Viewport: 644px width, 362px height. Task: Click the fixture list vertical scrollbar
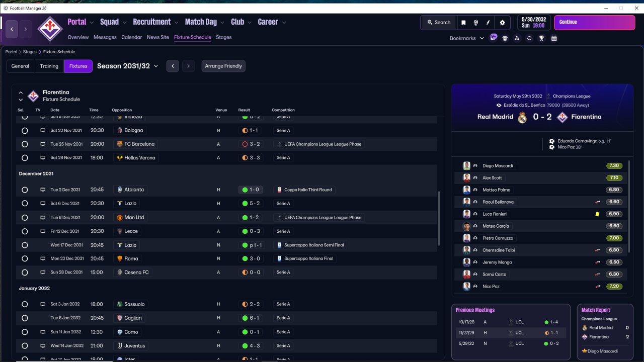click(439, 218)
